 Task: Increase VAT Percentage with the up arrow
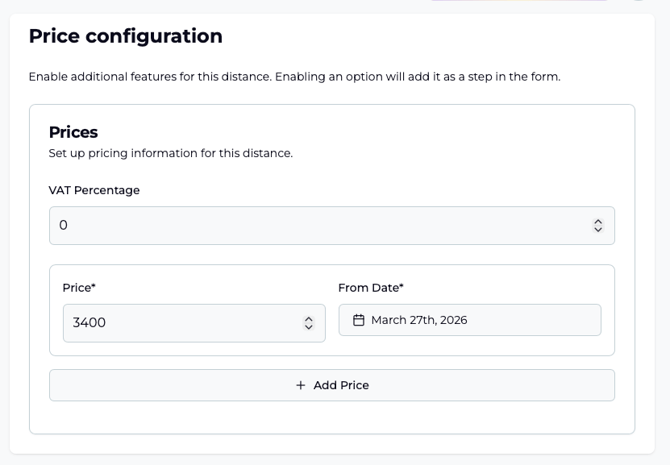(598, 221)
